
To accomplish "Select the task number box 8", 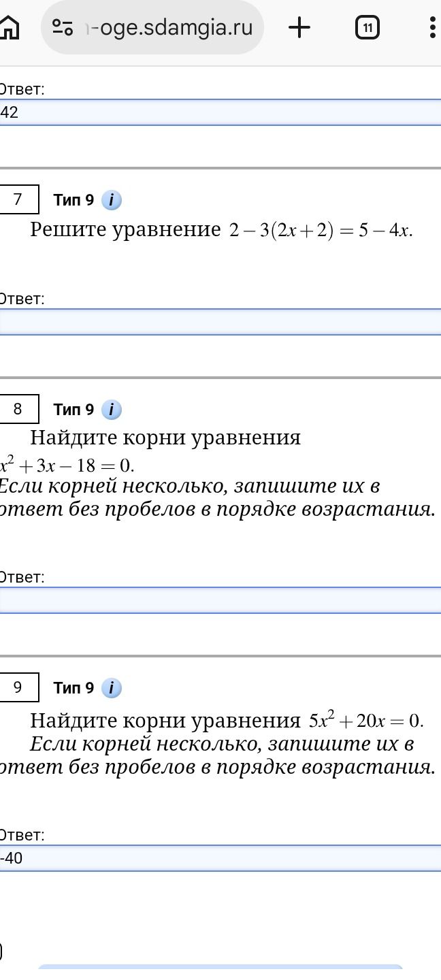I will (x=18, y=409).
